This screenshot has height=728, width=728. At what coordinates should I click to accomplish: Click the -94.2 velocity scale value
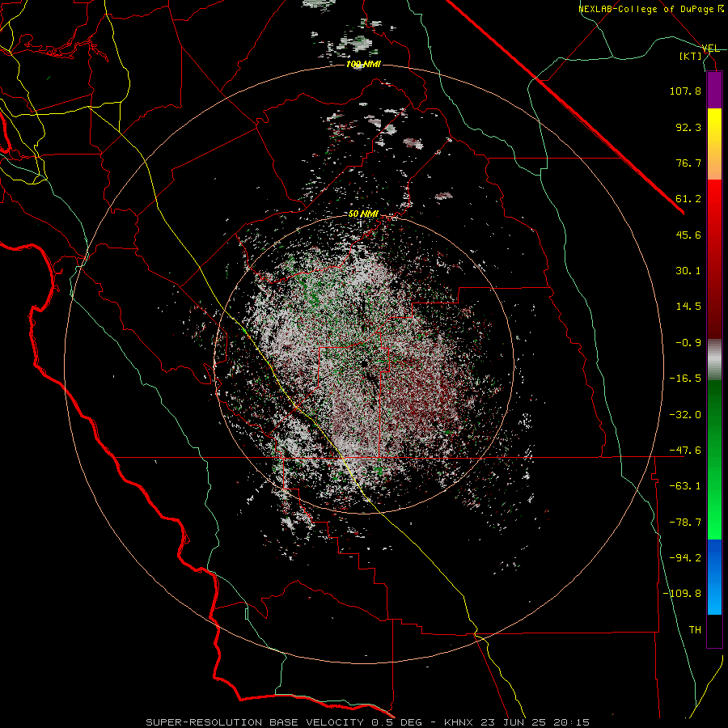685,558
